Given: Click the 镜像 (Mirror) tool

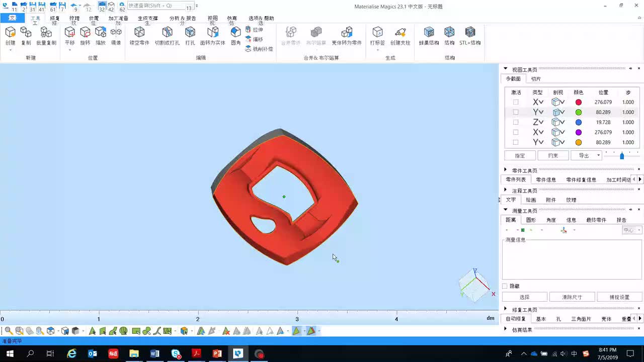Looking at the screenshot, I should [x=116, y=36].
